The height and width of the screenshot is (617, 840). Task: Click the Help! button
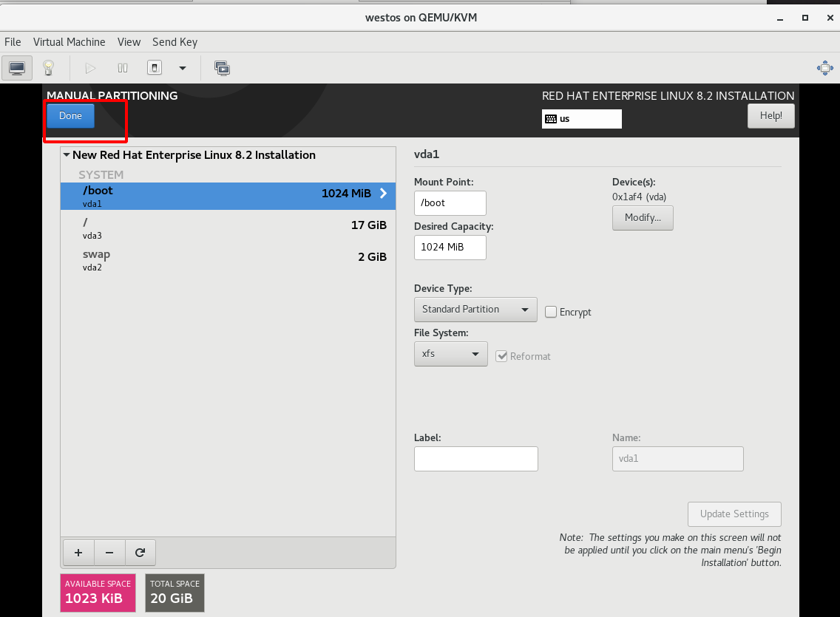pos(771,115)
